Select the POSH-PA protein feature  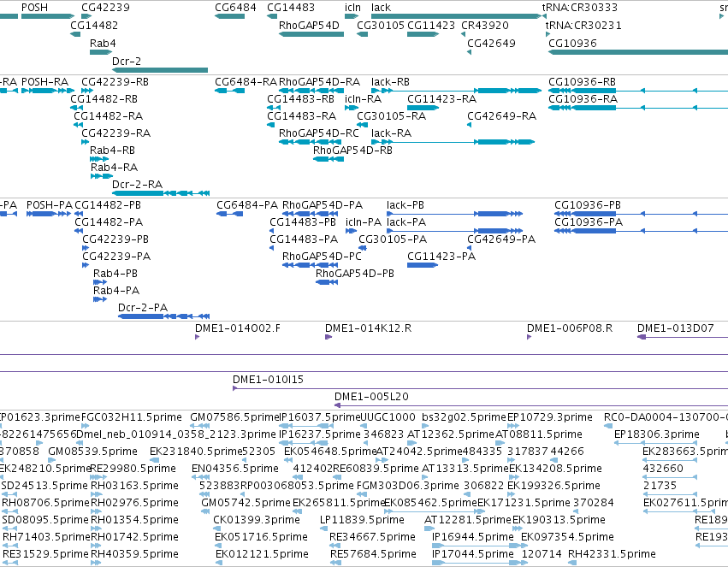(x=49, y=214)
